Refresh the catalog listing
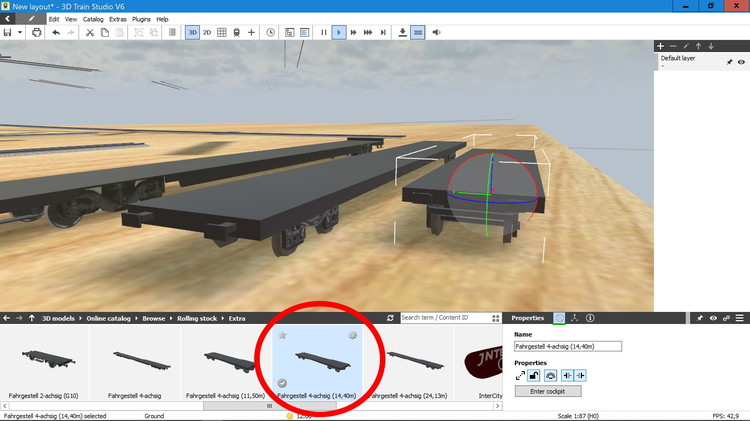The height and width of the screenshot is (421, 750). [x=390, y=318]
